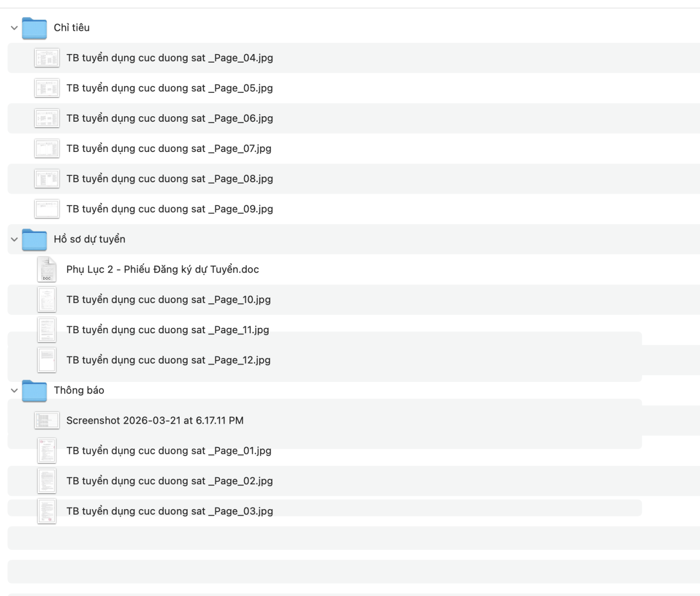Click the Hồ sơ dự tuyển folder icon

[x=34, y=239]
